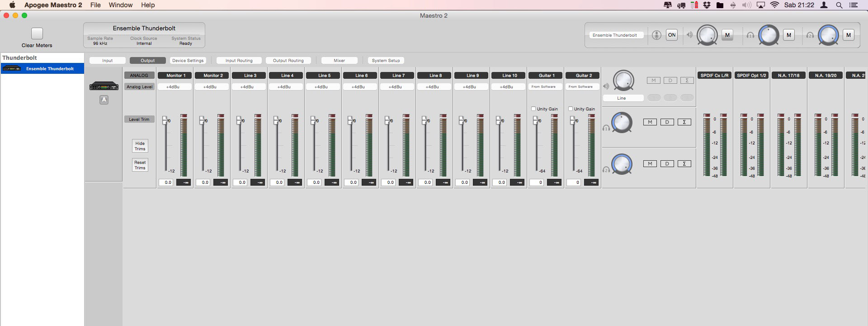Click headphone 1 sum (Σ) icon button
The height and width of the screenshot is (326, 868).
(x=684, y=122)
